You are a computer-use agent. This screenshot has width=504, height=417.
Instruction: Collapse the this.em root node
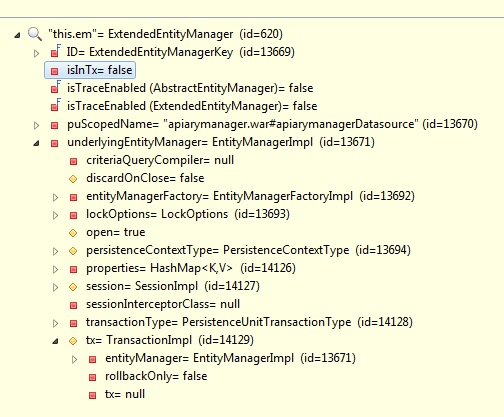[17, 35]
